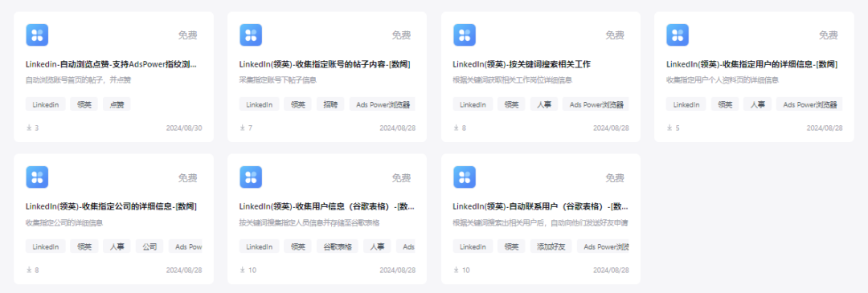Click download count 5 on 指定用户的详细信息 card
868x293 pixels.
point(677,128)
